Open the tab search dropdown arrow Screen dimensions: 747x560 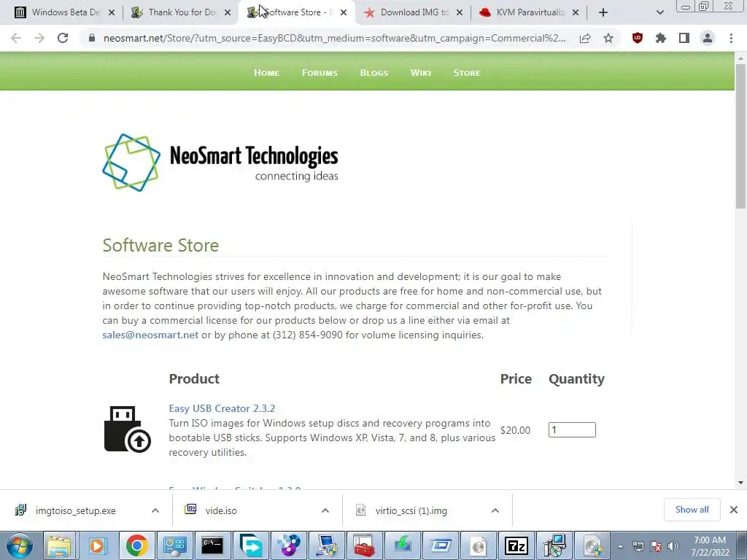pyautogui.click(x=659, y=12)
